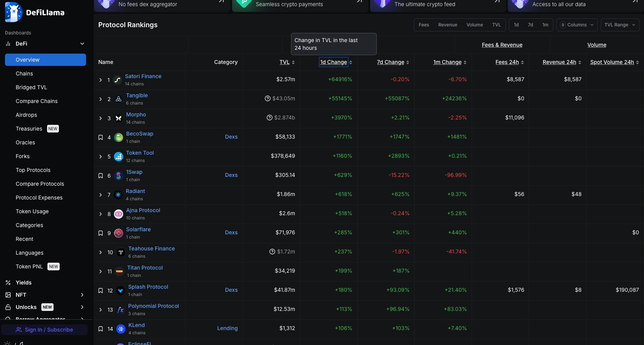Expand Satori Finance row

(x=101, y=80)
